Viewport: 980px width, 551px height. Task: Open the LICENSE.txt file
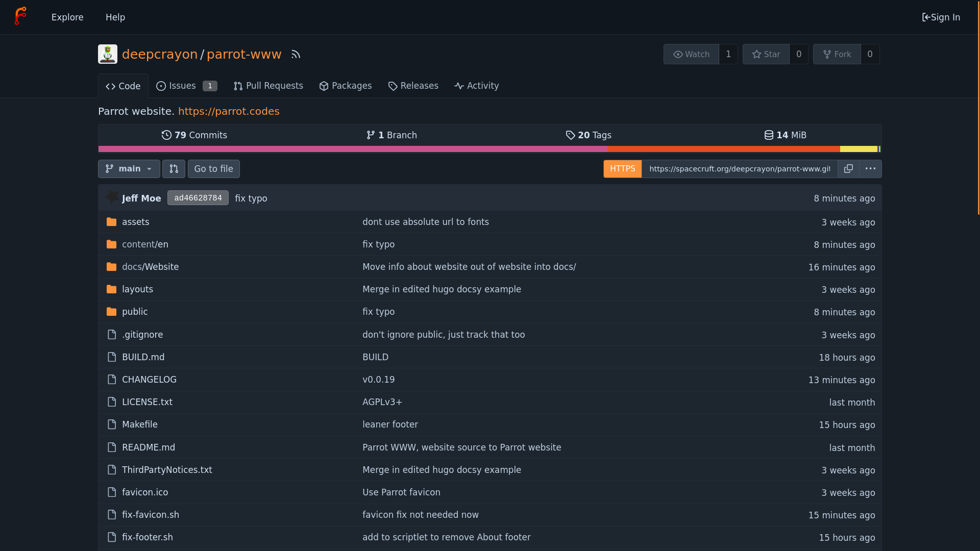pyautogui.click(x=147, y=402)
